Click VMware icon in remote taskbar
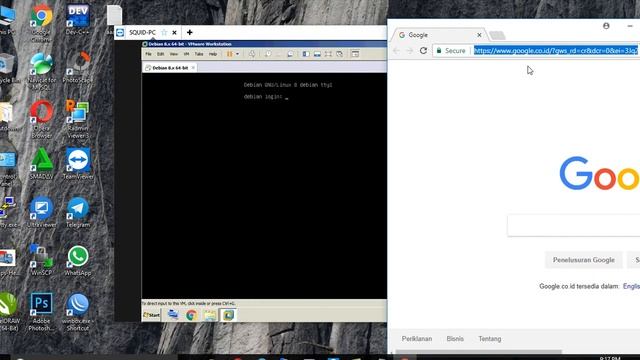 click(x=228, y=315)
